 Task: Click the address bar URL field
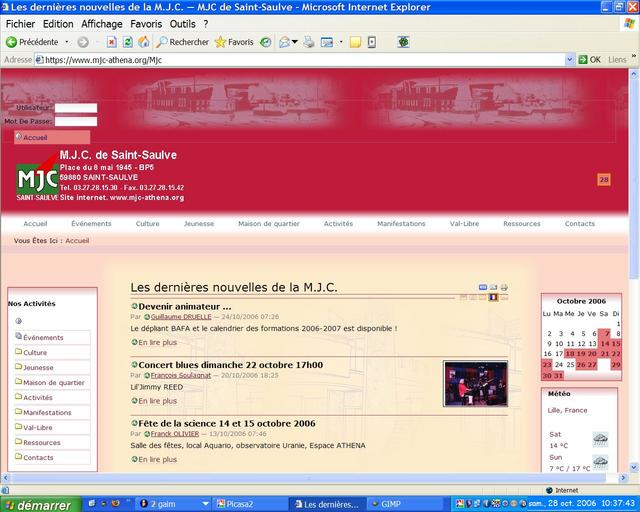pos(300,60)
